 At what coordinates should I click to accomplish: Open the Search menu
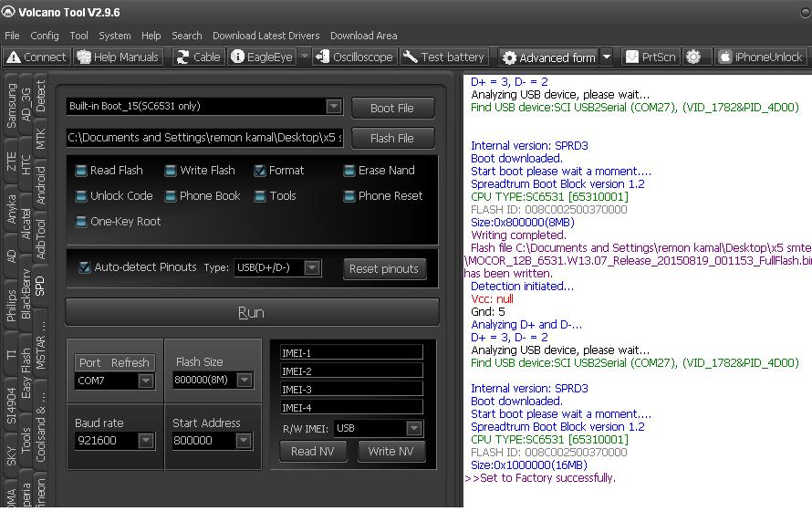coord(186,36)
